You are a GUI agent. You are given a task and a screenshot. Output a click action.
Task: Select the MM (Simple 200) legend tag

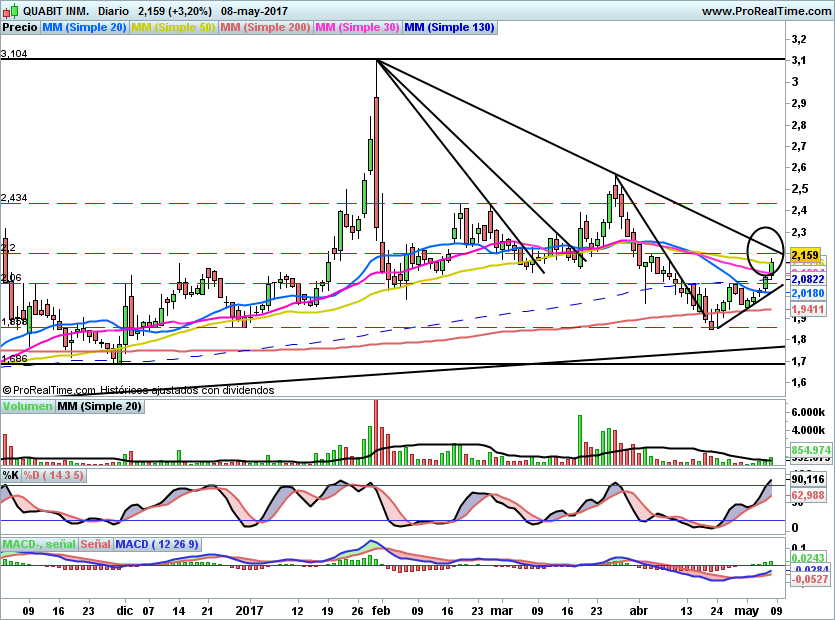(x=265, y=28)
